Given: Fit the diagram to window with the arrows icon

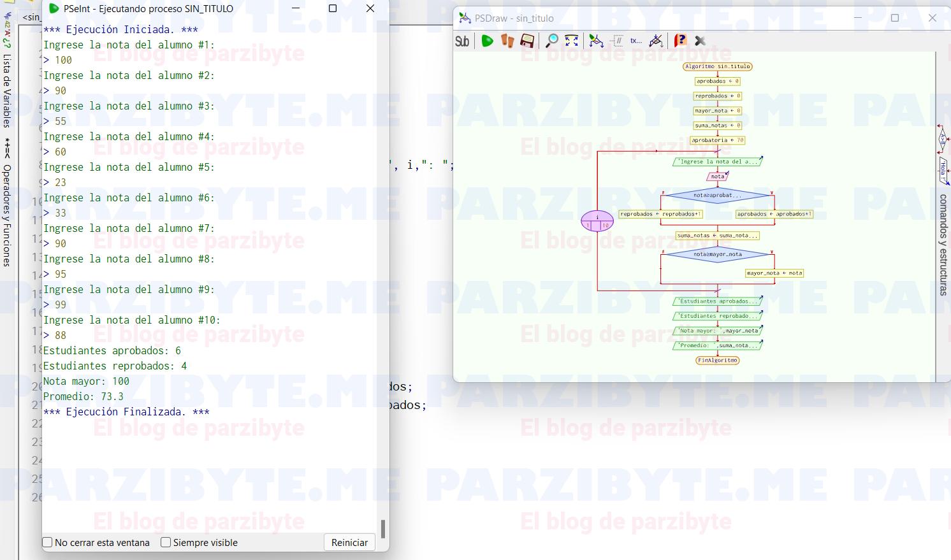Looking at the screenshot, I should pyautogui.click(x=572, y=41).
